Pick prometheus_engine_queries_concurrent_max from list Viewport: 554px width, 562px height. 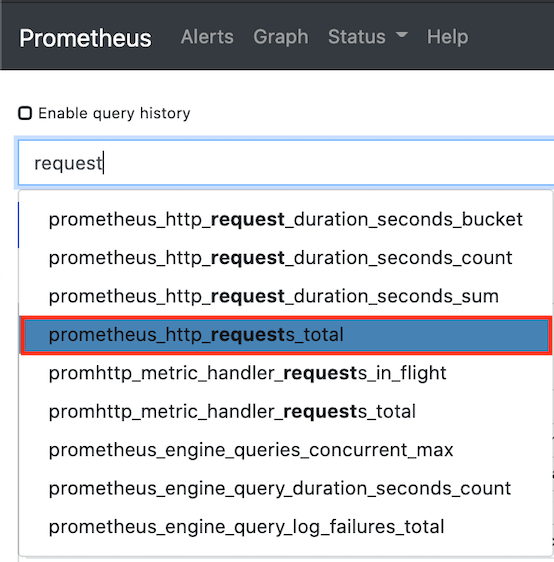[286, 450]
